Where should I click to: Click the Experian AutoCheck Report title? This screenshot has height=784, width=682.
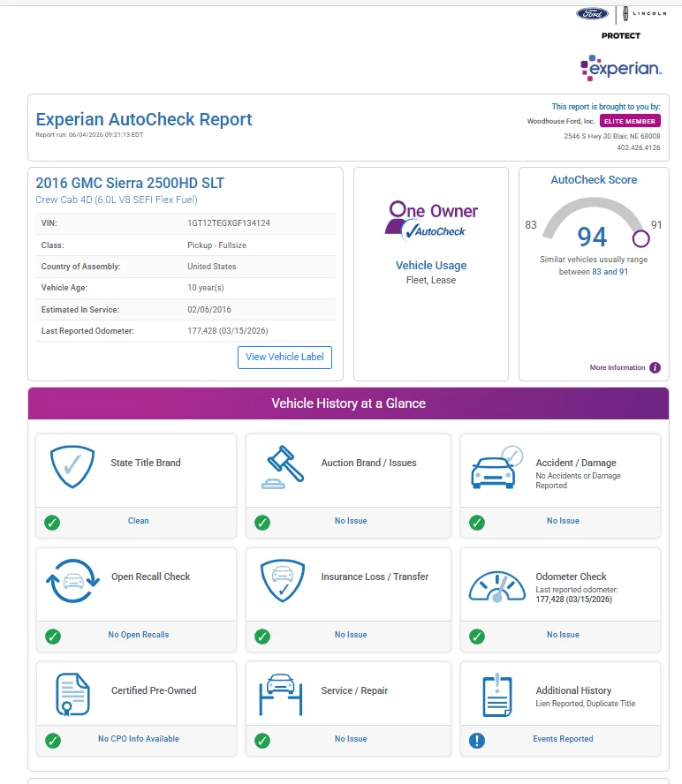click(x=144, y=119)
